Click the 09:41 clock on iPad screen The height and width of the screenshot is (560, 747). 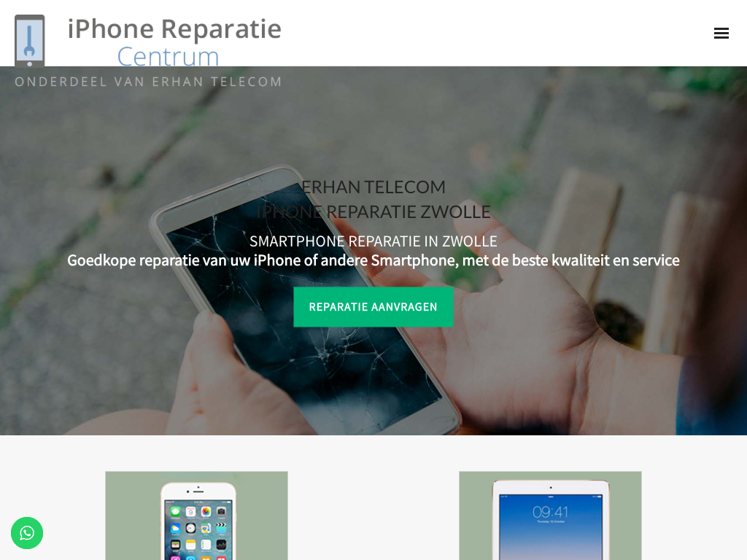click(x=550, y=513)
